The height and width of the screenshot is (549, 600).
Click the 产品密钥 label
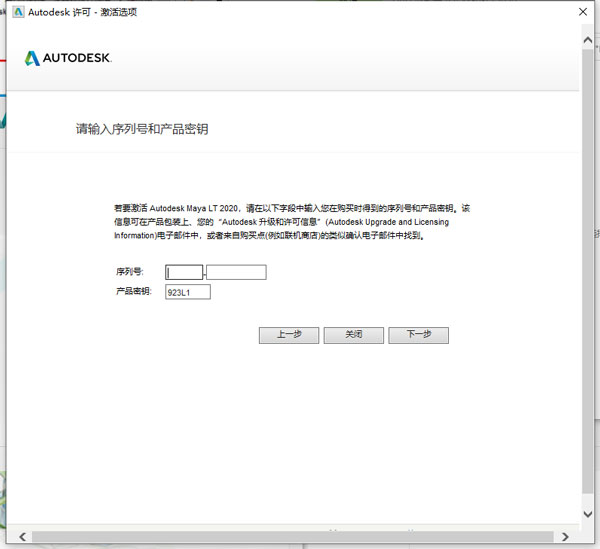(134, 291)
